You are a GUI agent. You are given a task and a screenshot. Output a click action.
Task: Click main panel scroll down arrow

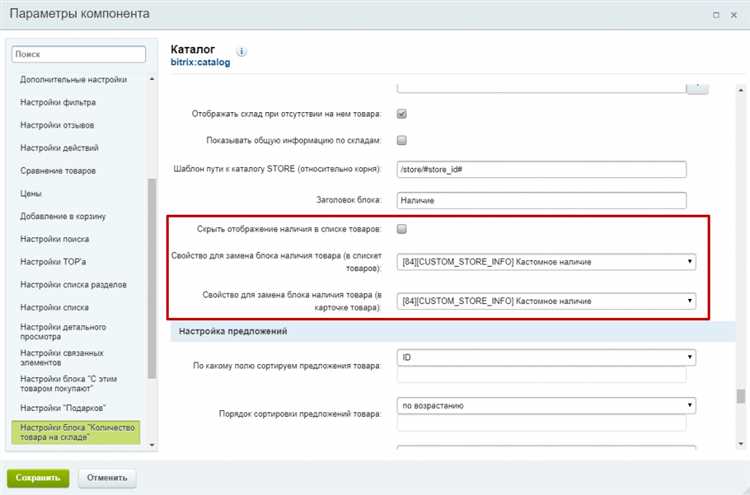pos(740,444)
